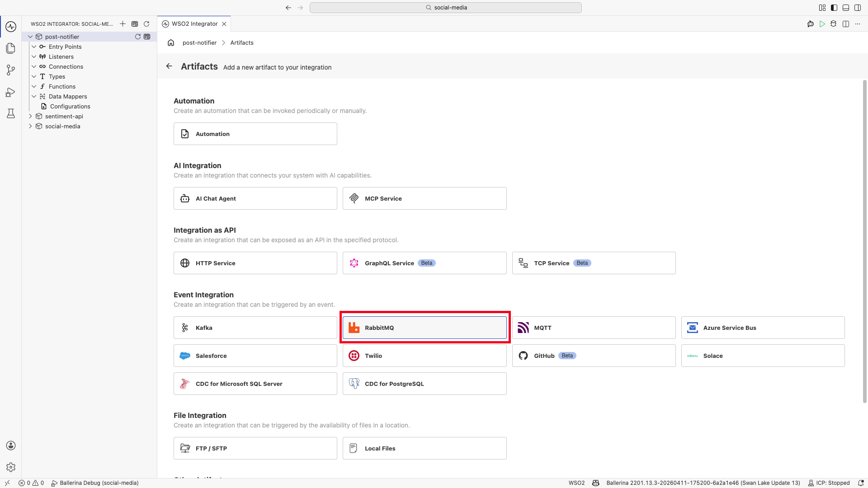This screenshot has width=868, height=488.
Task: Select the GraphQL Service card
Action: point(425,263)
